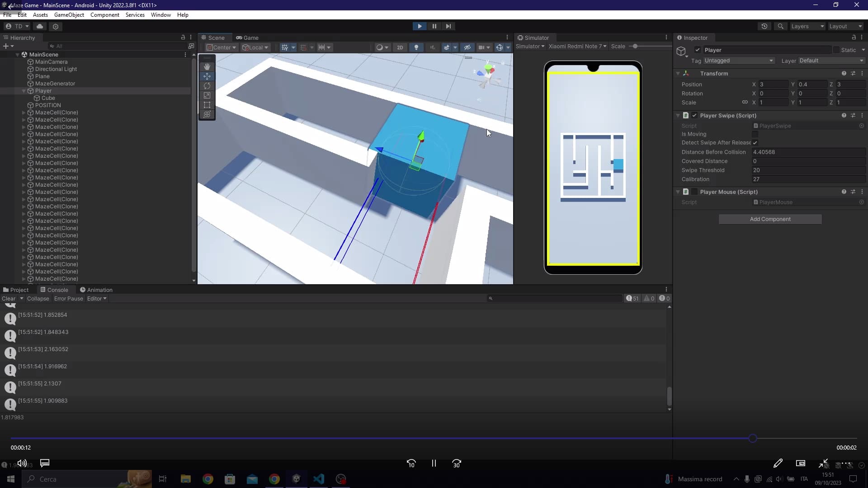Image resolution: width=868 pixels, height=488 pixels.
Task: Select the Hand tool in Scene view
Action: (x=207, y=66)
